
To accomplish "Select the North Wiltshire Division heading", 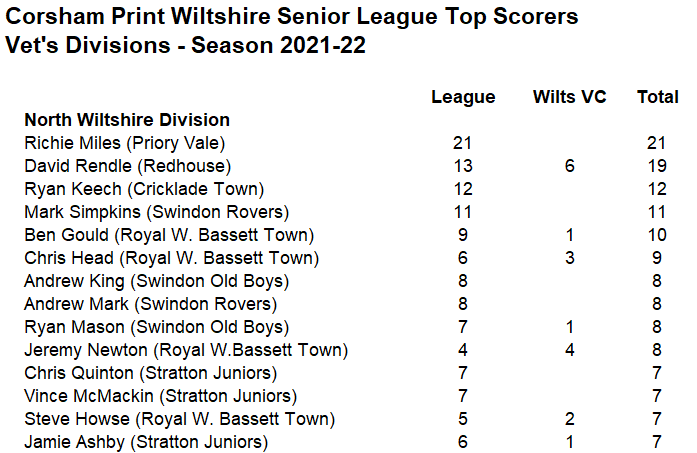I will (x=127, y=120).
